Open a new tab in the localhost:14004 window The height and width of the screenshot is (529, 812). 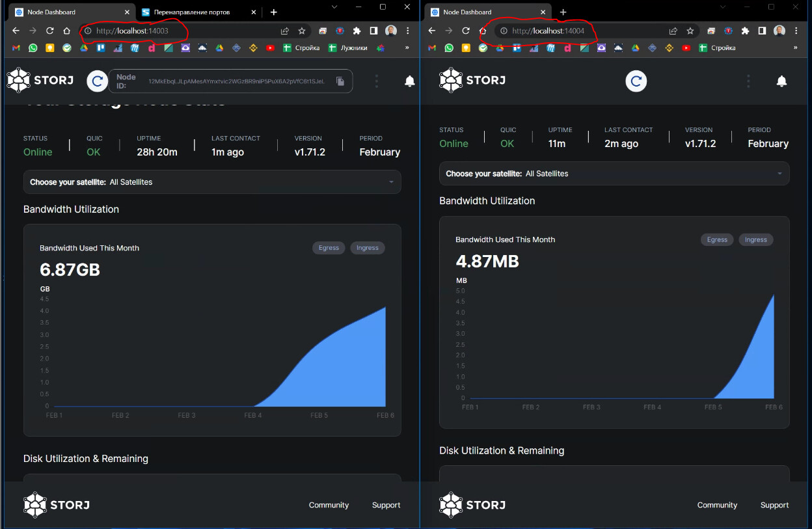point(563,12)
